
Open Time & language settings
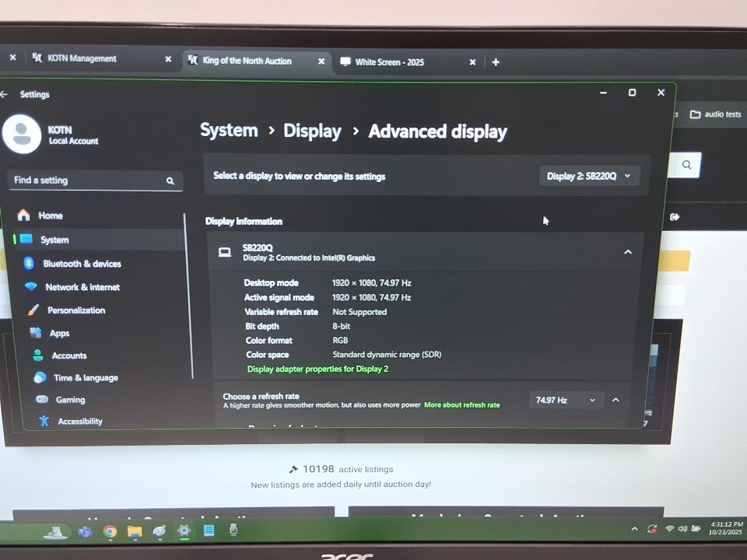point(85,378)
